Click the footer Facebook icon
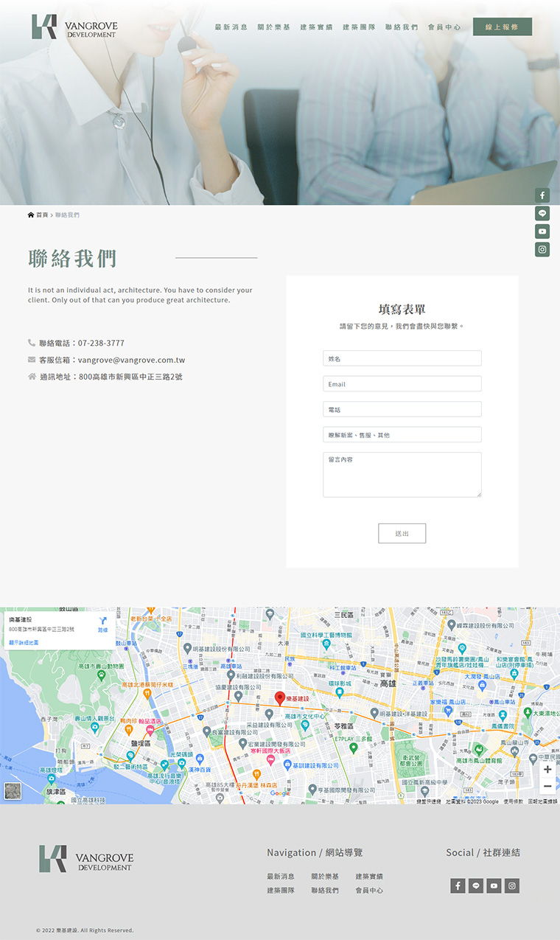Image resolution: width=560 pixels, height=940 pixels. [458, 885]
